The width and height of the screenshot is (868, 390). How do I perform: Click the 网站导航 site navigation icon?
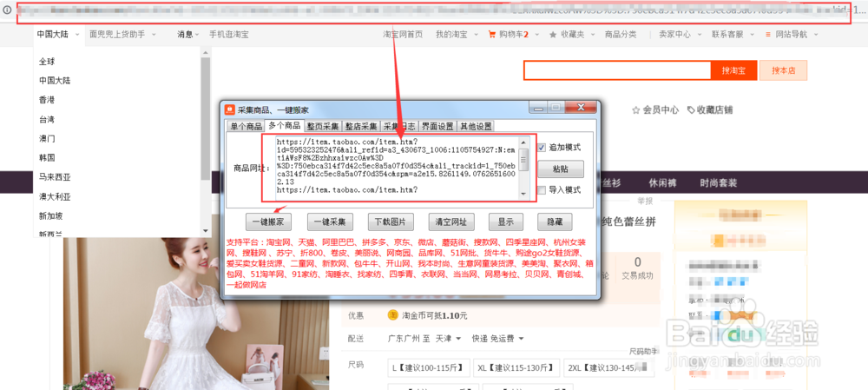[768, 35]
